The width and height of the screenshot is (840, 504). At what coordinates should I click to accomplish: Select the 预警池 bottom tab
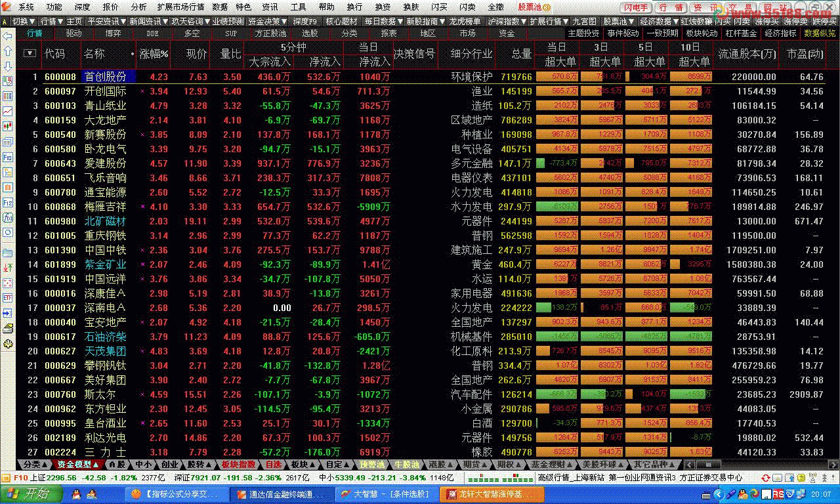click(373, 464)
